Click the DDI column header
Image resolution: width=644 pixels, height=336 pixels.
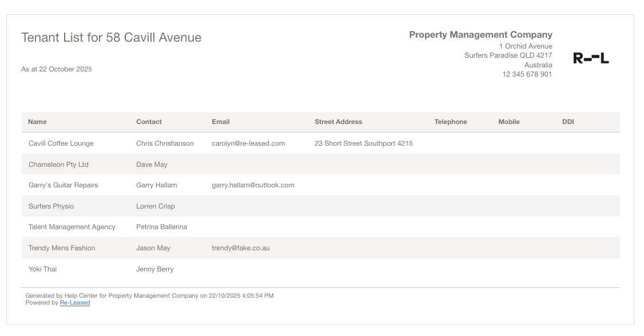point(567,122)
